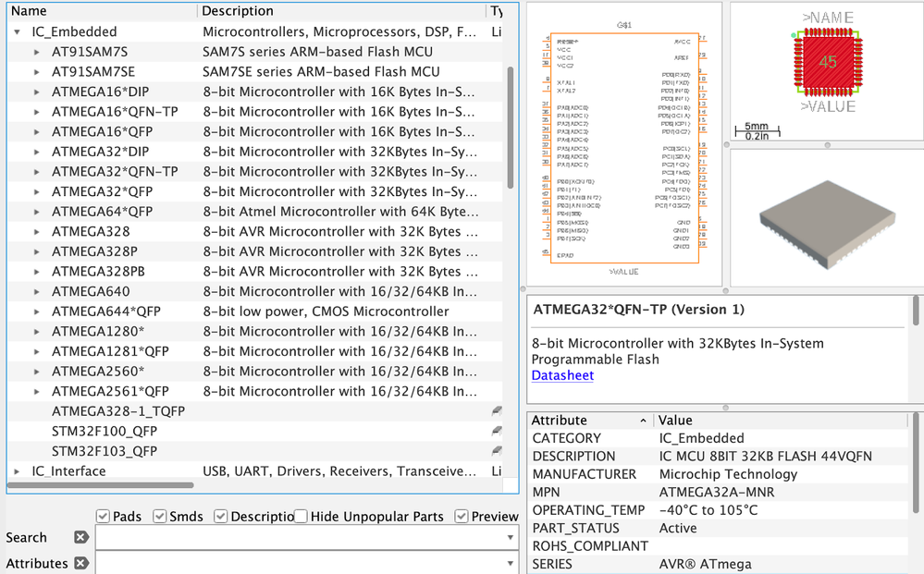Viewport: 924px width, 574px height.
Task: Toggle the Pads checkbox
Action: pyautogui.click(x=103, y=517)
